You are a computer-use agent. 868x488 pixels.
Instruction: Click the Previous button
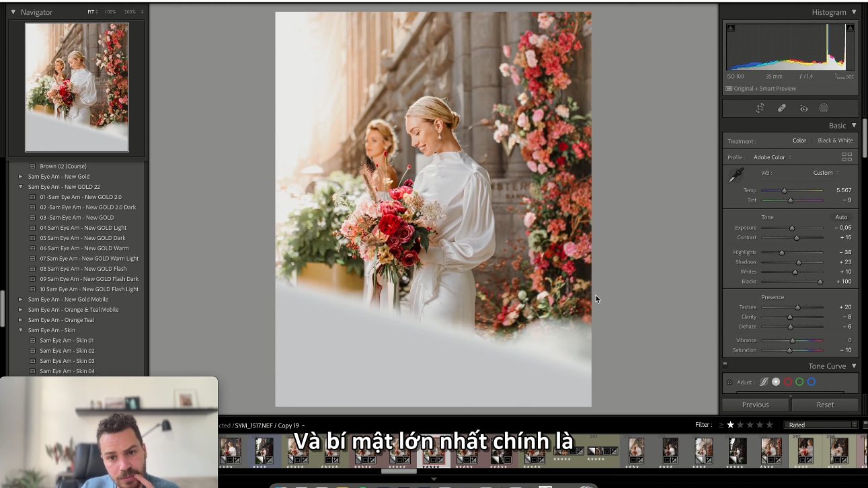tap(755, 404)
